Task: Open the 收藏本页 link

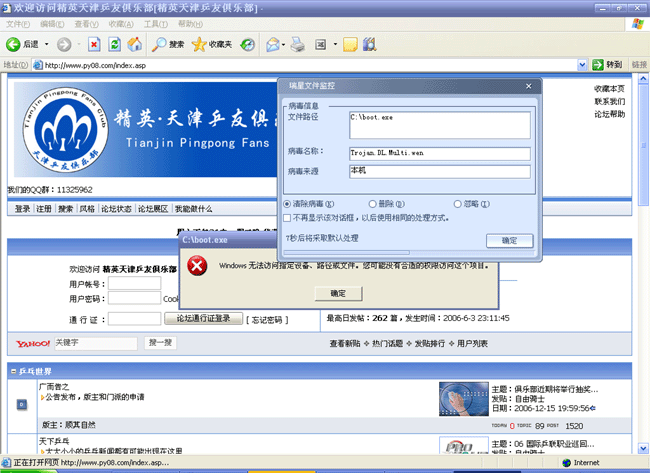Action: (x=609, y=89)
